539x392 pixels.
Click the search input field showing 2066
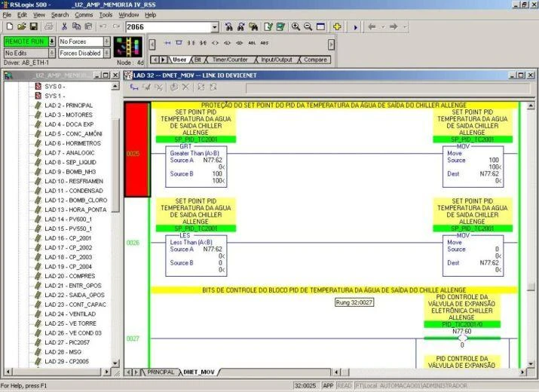(168, 27)
